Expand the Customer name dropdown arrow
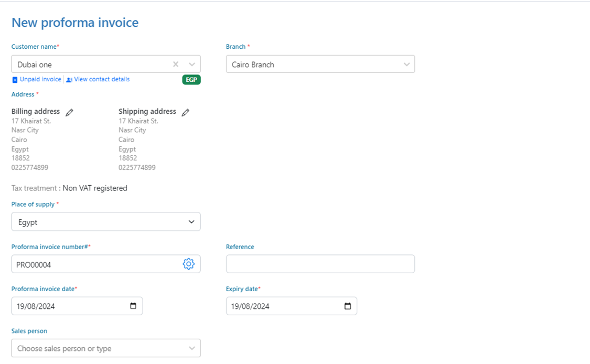The width and height of the screenshot is (590, 364). (x=192, y=64)
